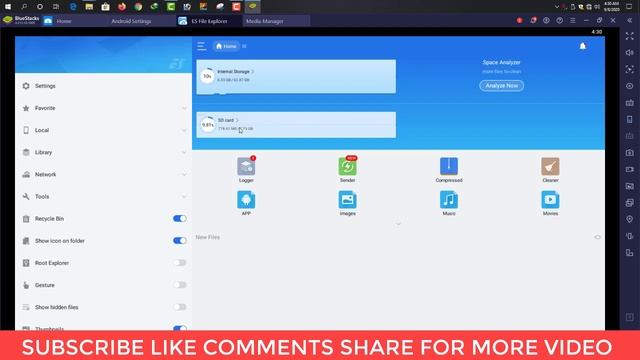This screenshot has height=360, width=640.
Task: Click the BlueStacks location pin icon in sidebar
Action: [630, 219]
